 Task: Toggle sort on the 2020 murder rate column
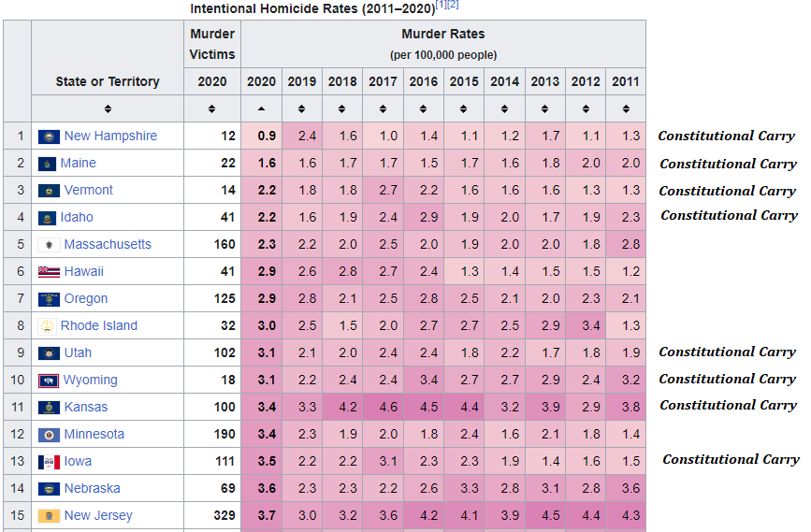(x=261, y=108)
